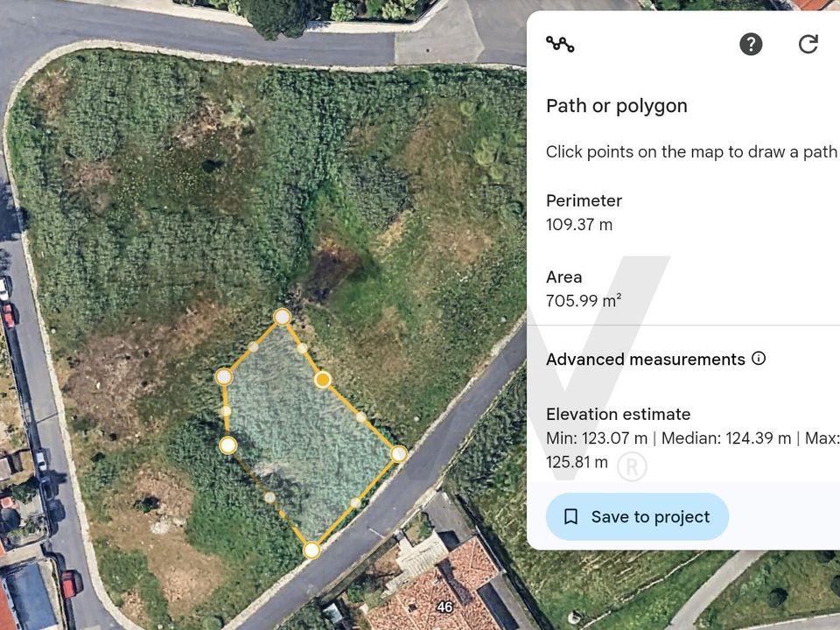The height and width of the screenshot is (630, 840).
Task: Click the lower-left white polygon vertex
Action: pyautogui.click(x=228, y=445)
